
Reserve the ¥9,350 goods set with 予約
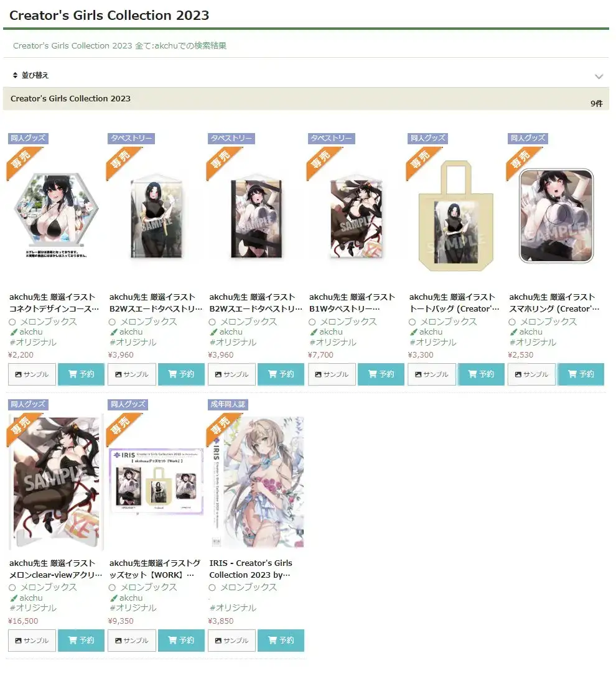(181, 640)
